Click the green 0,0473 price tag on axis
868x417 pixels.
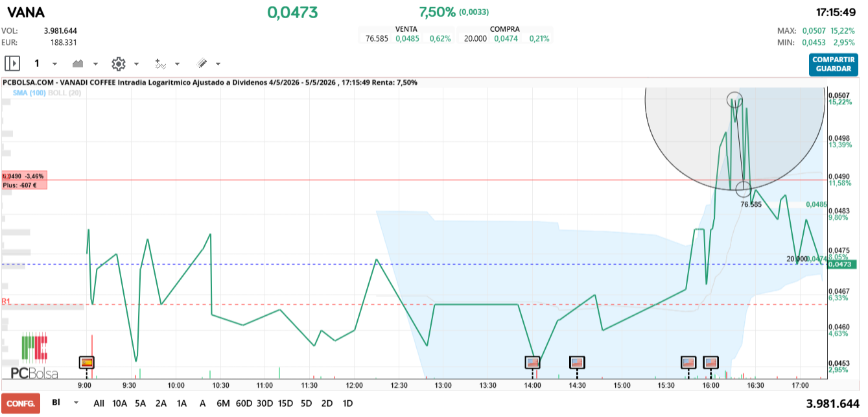point(842,264)
